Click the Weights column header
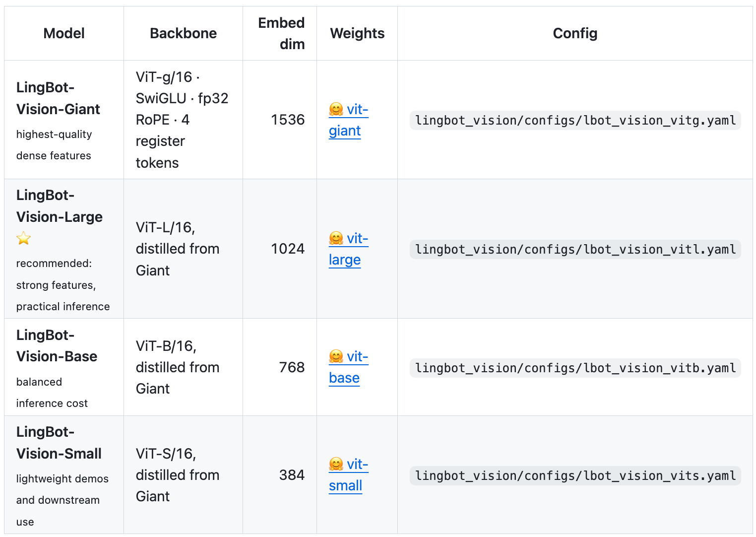The height and width of the screenshot is (537, 756). click(357, 33)
